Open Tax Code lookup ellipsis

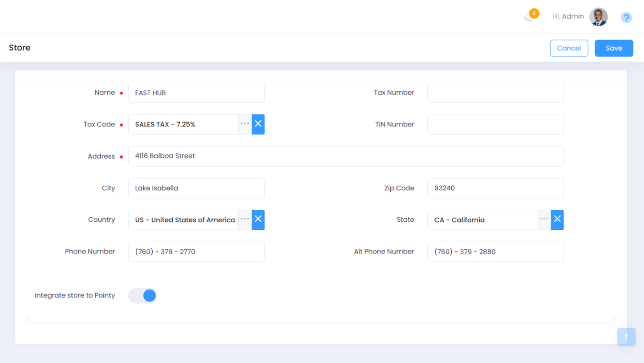(245, 124)
